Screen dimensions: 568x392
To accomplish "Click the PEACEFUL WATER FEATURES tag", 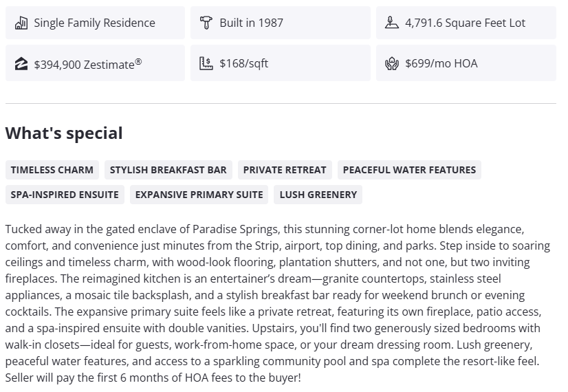I will (x=409, y=170).
